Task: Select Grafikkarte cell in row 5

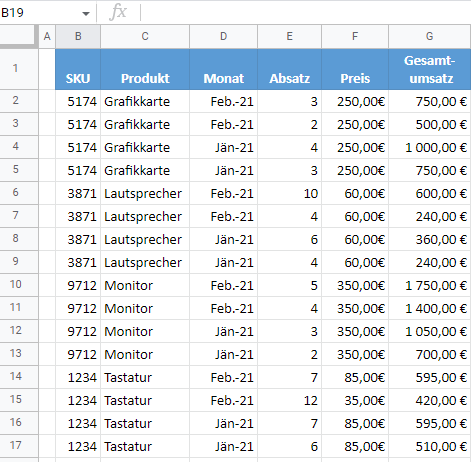Action: pyautogui.click(x=145, y=170)
